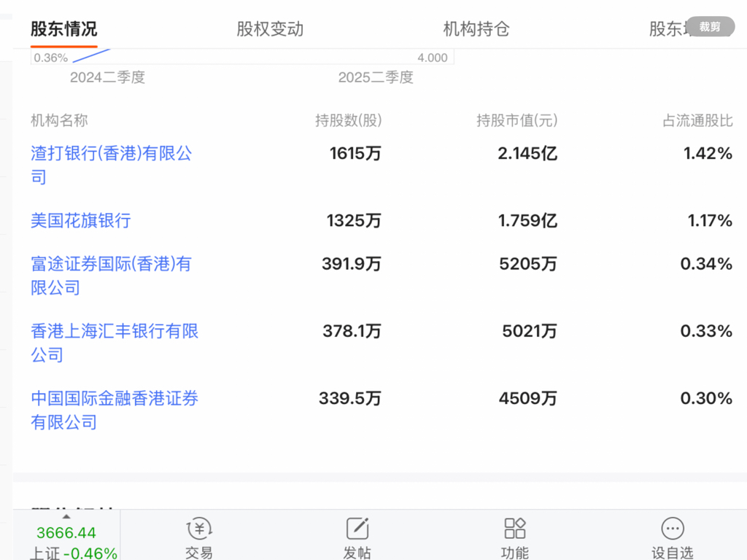The height and width of the screenshot is (560, 747).
Task: Select the 0.33% ratio value
Action: pos(706,331)
